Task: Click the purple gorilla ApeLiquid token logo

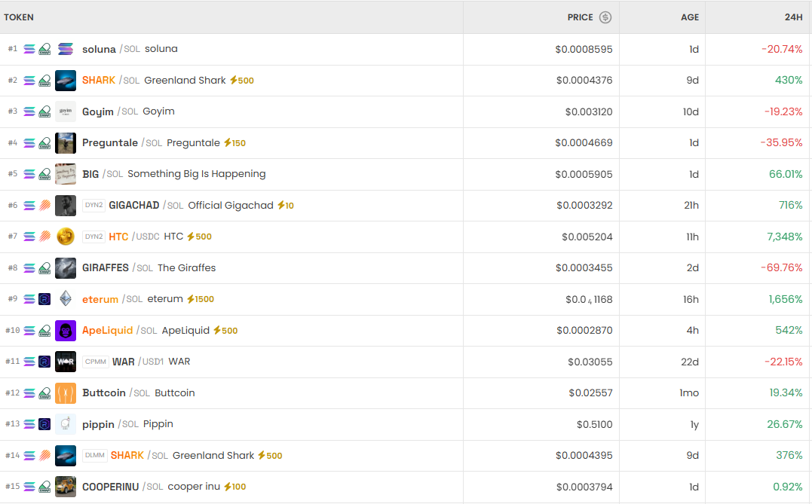Action: 66,331
